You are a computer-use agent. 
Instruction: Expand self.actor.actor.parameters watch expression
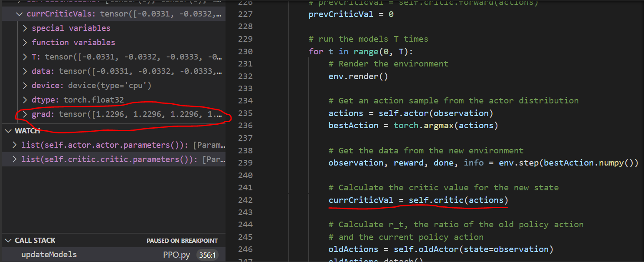click(15, 145)
